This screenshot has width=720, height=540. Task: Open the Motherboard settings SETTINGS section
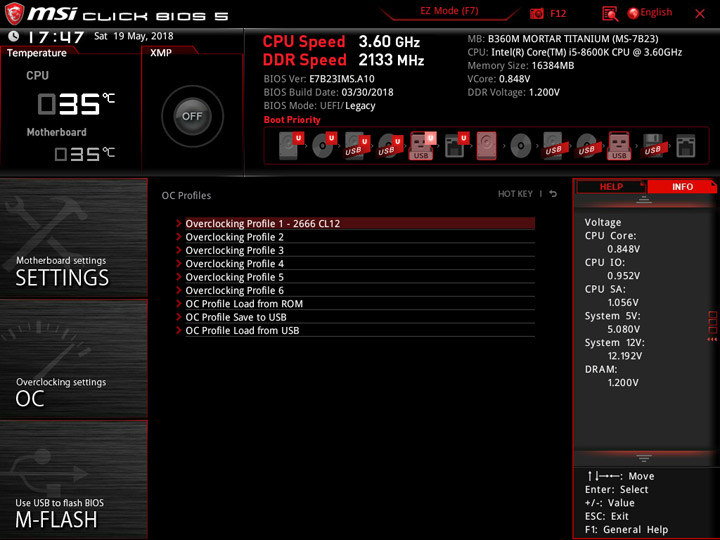click(x=73, y=238)
